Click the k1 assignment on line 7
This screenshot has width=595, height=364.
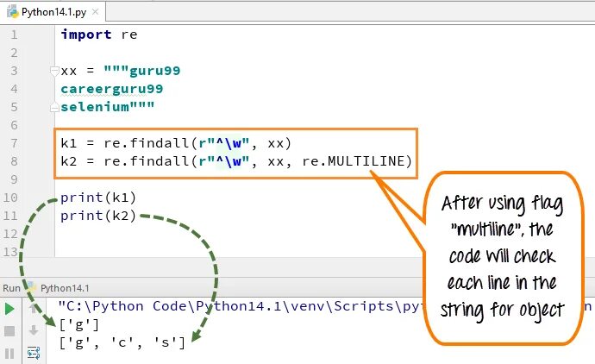[176, 143]
